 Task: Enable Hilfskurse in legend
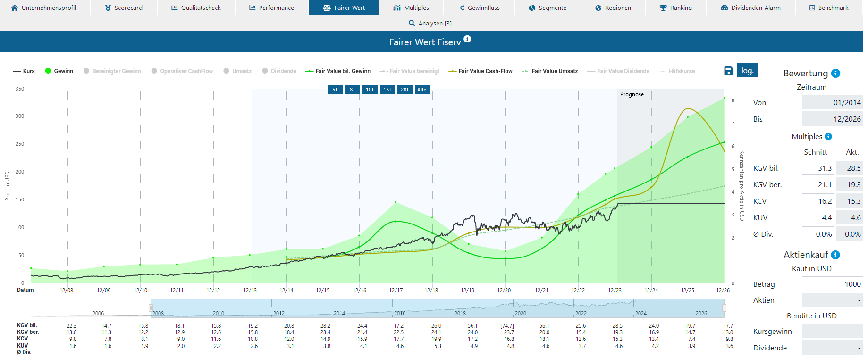(x=677, y=71)
